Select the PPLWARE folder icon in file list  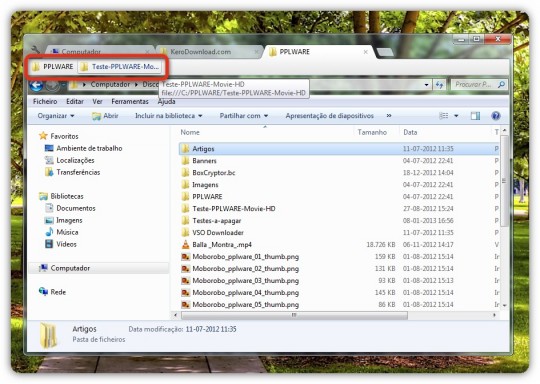[x=186, y=197]
